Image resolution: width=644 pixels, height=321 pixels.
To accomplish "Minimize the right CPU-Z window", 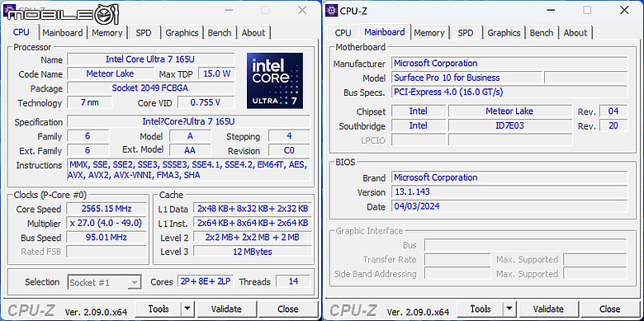I will coord(552,10).
